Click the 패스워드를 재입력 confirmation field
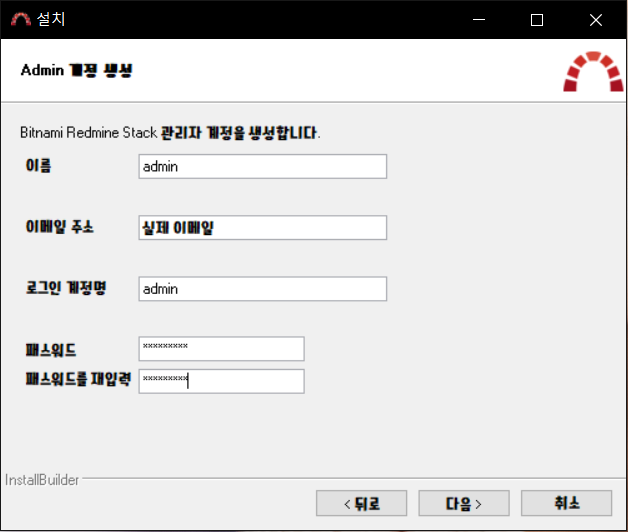Screen dimensions: 628x532 221,381
